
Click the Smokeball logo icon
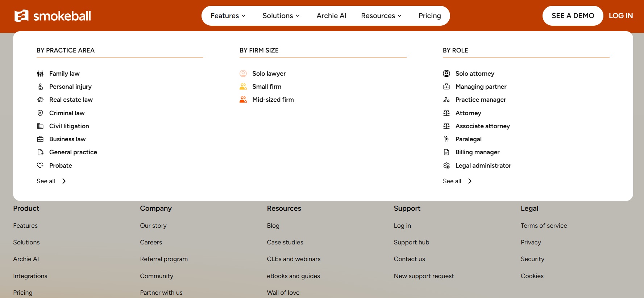(21, 16)
